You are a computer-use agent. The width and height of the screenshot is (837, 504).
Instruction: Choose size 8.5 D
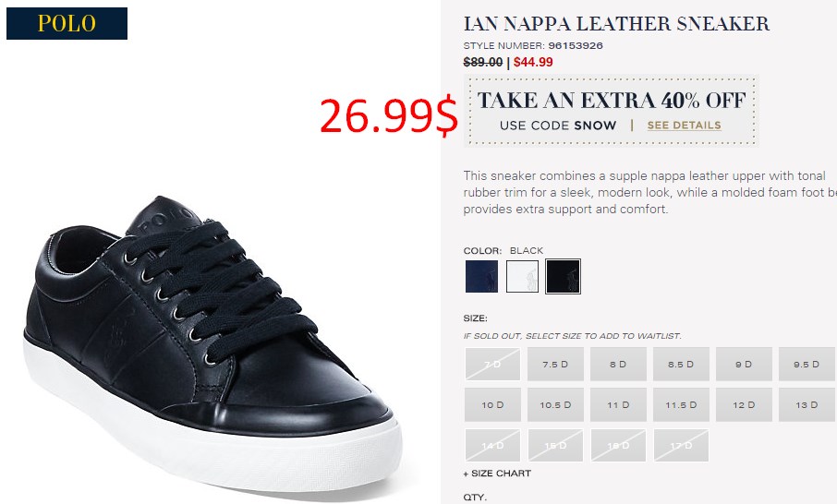point(681,365)
